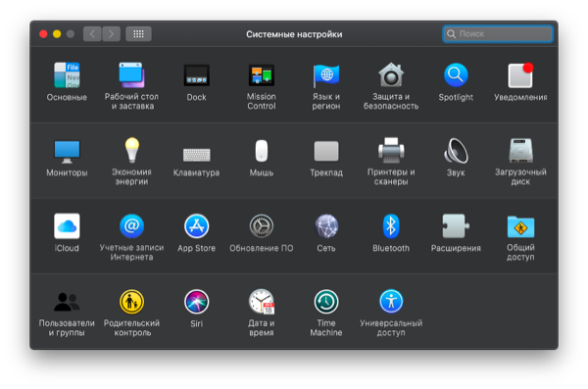Click the forward navigation arrow
Viewport: 588px width, 389px height.
[x=111, y=34]
